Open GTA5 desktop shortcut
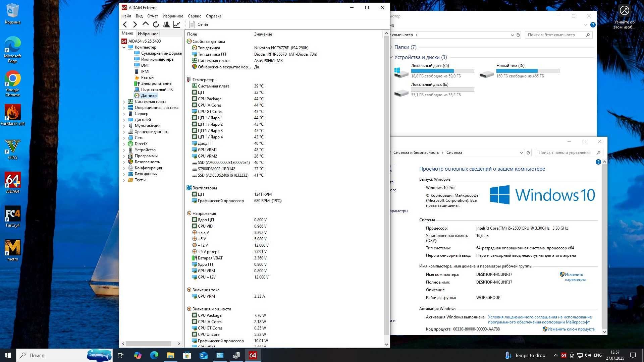The height and width of the screenshot is (362, 644). (x=12, y=149)
